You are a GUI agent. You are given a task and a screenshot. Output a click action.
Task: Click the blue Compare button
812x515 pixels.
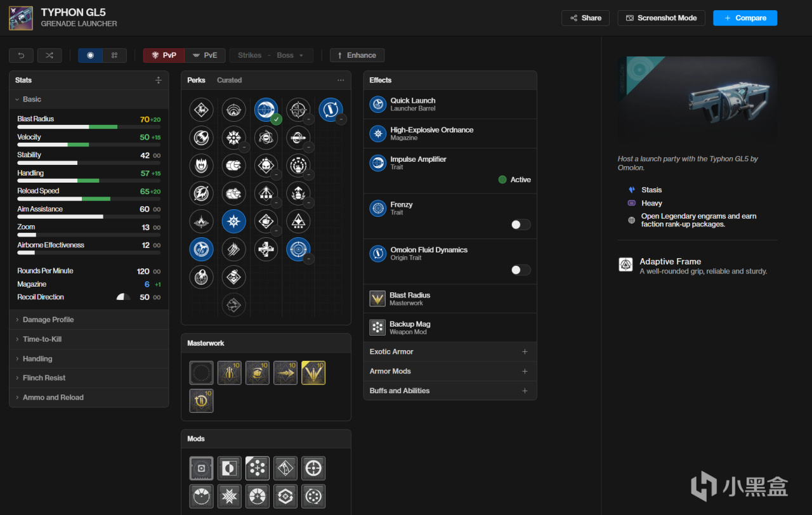745,18
